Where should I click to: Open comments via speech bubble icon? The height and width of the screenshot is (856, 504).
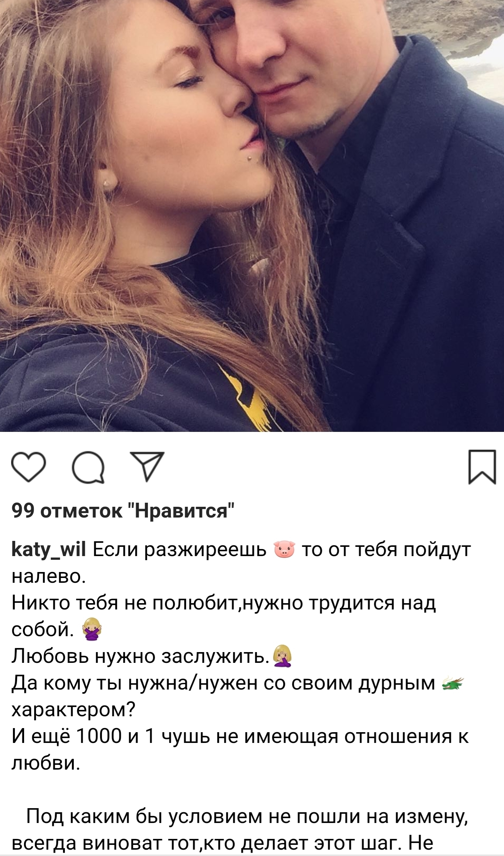click(88, 468)
